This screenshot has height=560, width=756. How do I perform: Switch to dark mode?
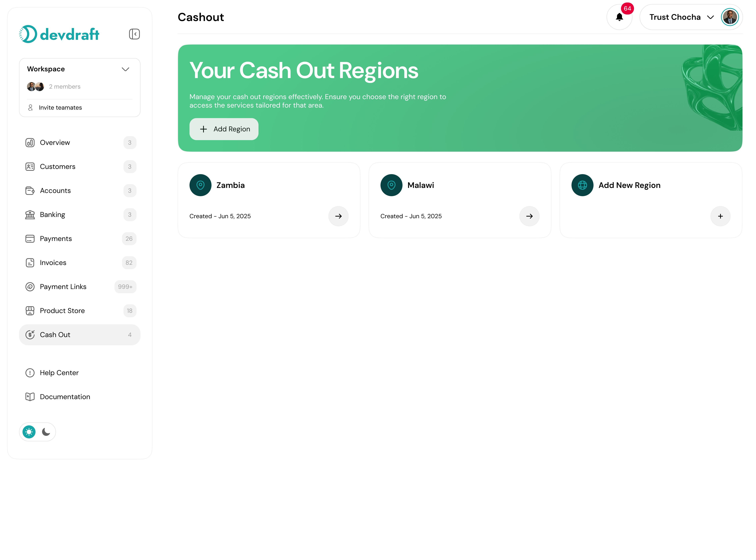[x=46, y=432]
